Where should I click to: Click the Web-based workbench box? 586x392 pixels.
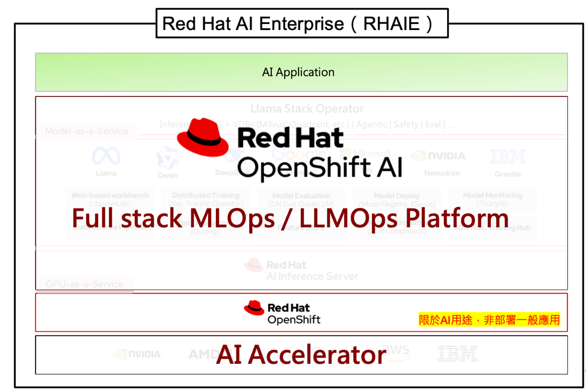[x=110, y=199]
